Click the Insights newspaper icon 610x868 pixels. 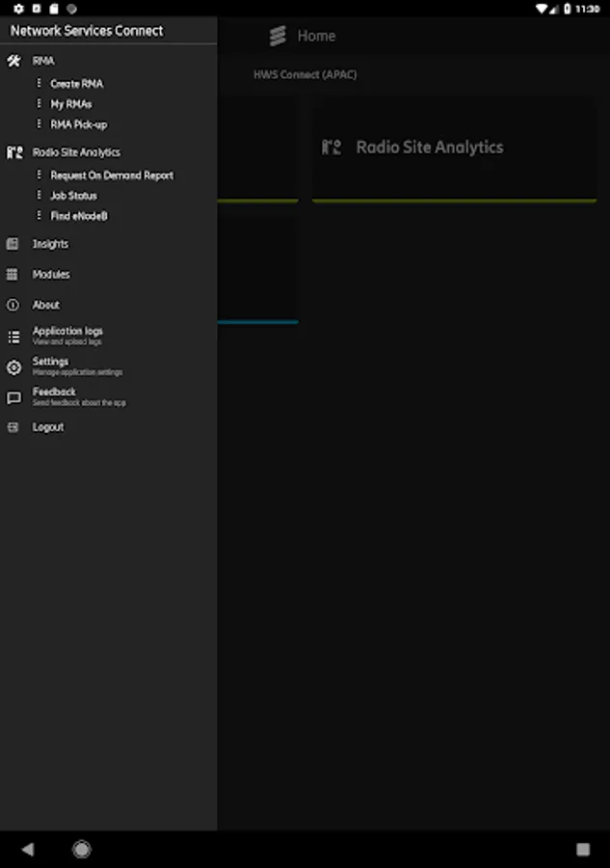click(13, 244)
